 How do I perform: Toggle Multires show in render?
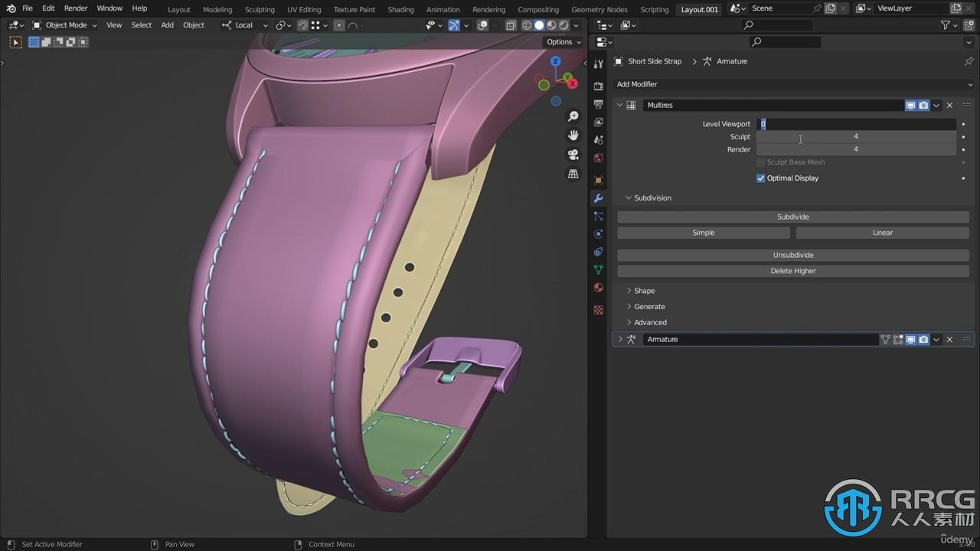pos(924,106)
